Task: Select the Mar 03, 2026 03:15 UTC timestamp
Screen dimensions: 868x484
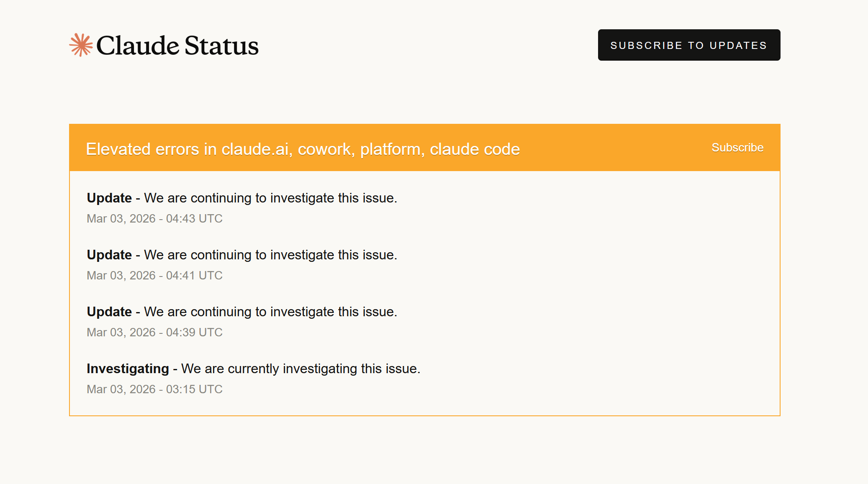Action: coord(154,389)
